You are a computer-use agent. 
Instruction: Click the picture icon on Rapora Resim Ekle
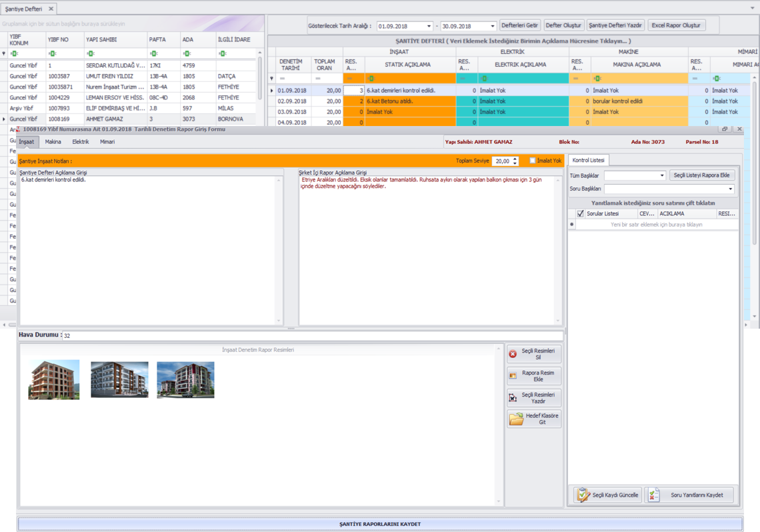[513, 376]
